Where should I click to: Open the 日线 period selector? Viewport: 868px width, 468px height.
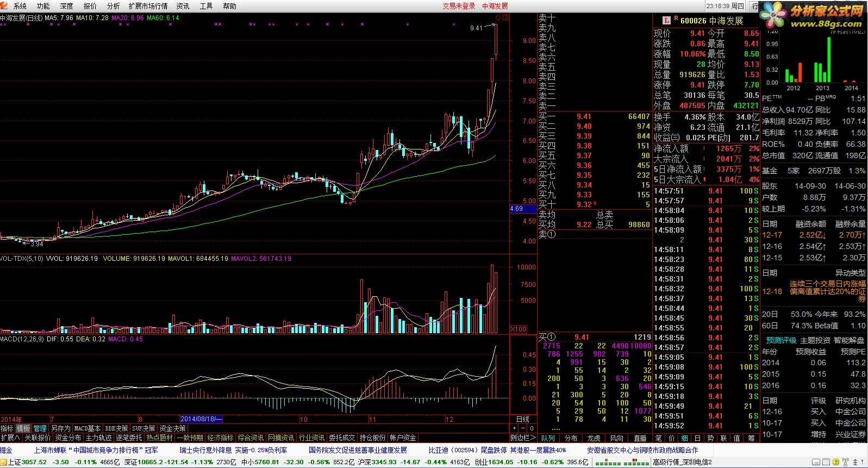pyautogui.click(x=522, y=419)
